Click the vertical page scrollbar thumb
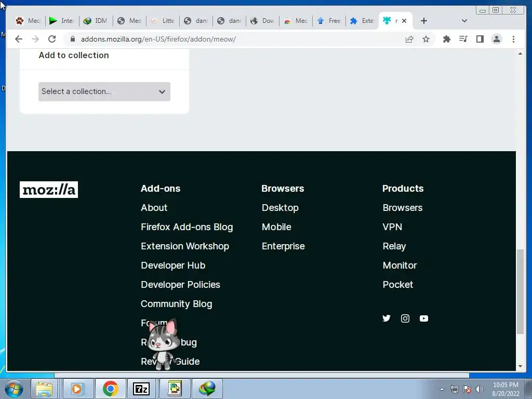 (x=520, y=292)
